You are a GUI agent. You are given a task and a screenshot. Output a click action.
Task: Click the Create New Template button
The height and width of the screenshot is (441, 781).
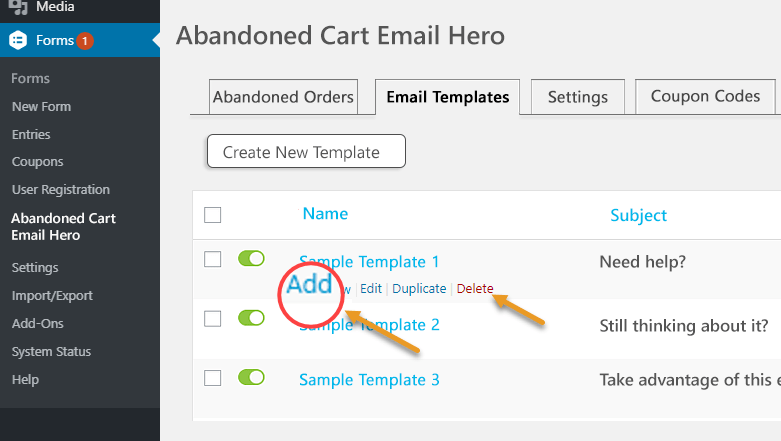[x=306, y=151]
